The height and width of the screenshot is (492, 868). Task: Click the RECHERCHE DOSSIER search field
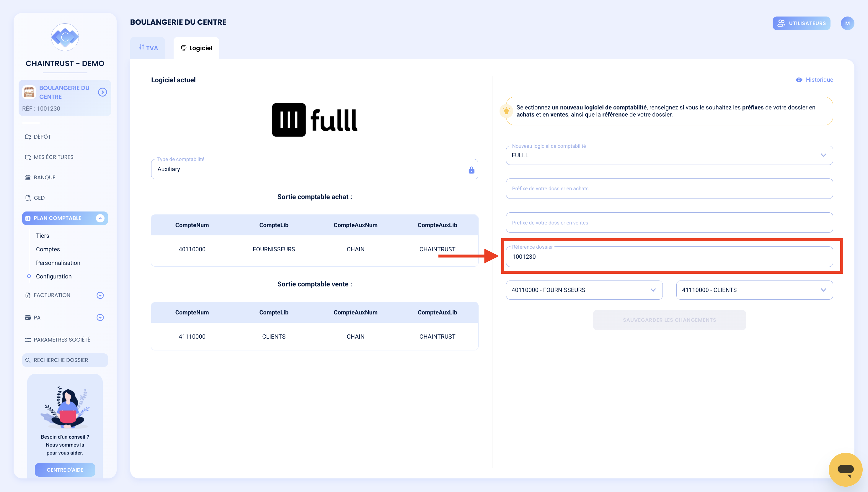[65, 360]
